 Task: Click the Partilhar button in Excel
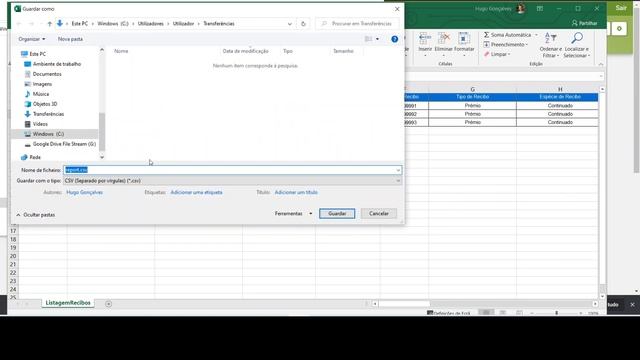point(584,23)
